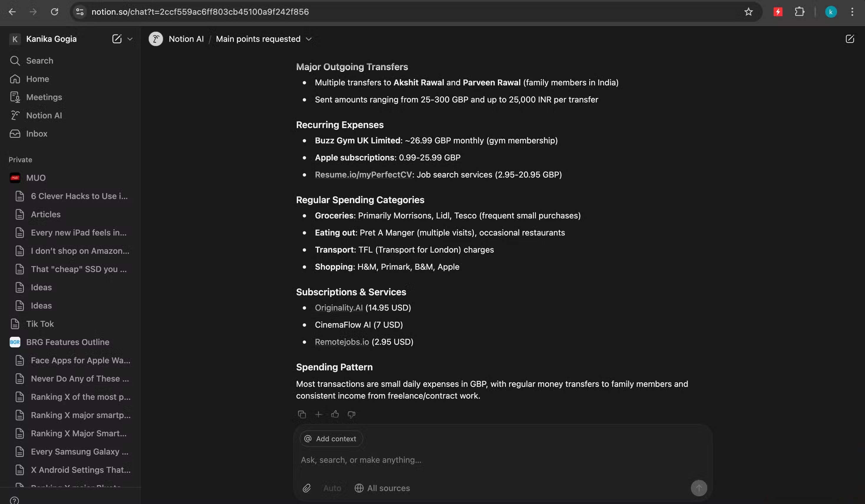Go to Inbox in the sidebar
Viewport: 865px width, 504px height.
(37, 134)
